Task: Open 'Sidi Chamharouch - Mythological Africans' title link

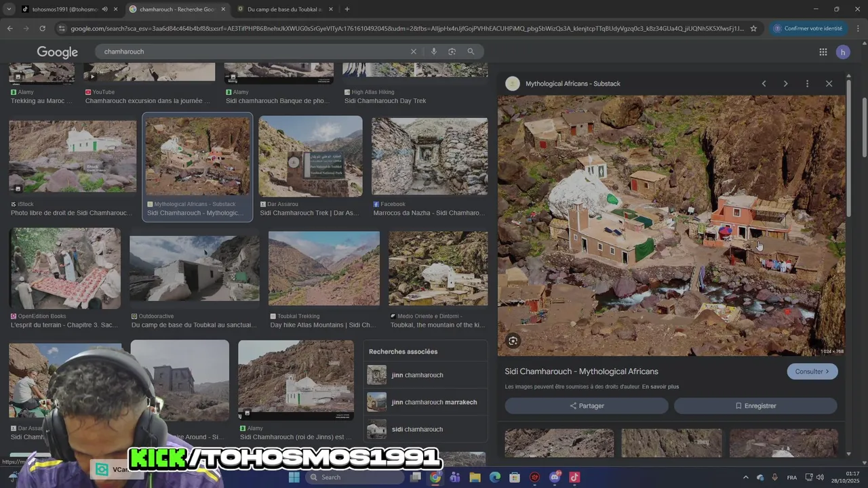Action: (581, 371)
